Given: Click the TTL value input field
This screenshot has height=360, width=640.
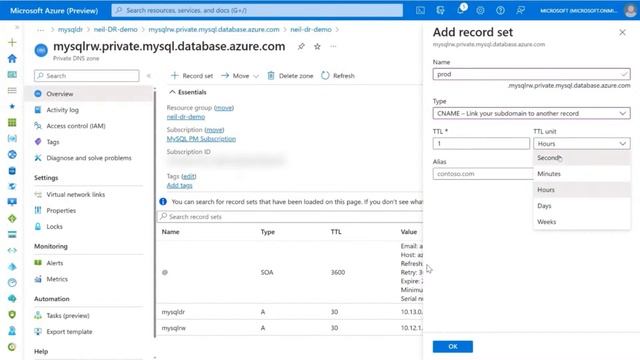Looking at the screenshot, I should (x=481, y=144).
